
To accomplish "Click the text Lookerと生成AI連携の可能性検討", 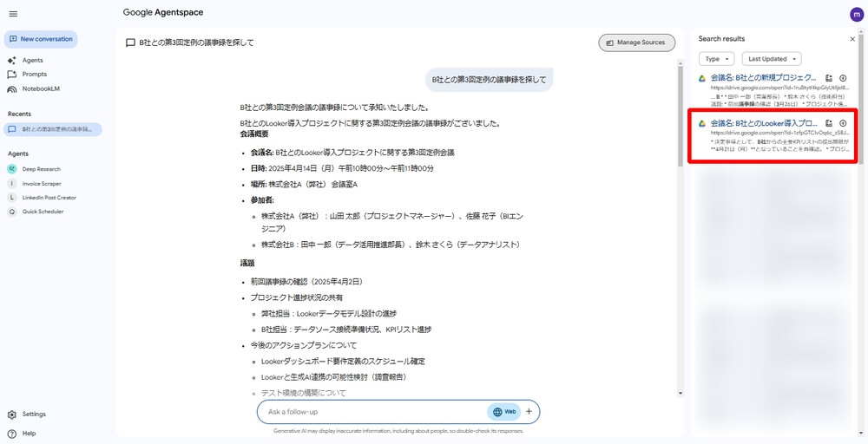I will click(x=334, y=377).
